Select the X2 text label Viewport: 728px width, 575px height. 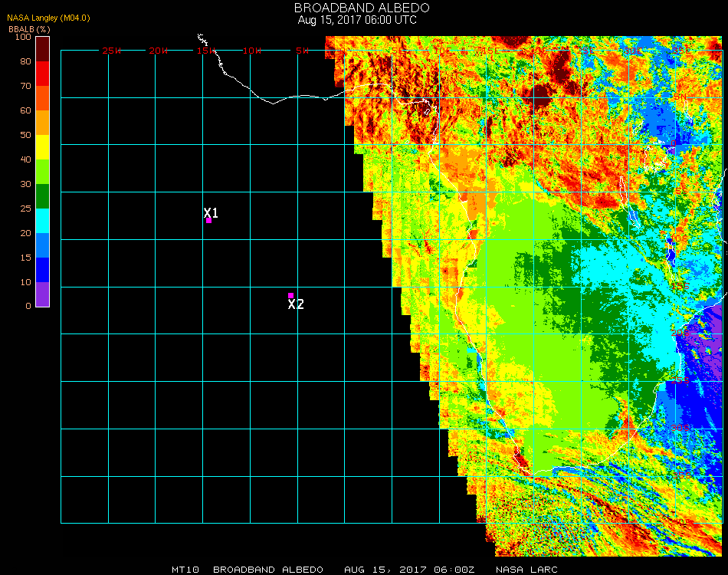[x=296, y=304]
